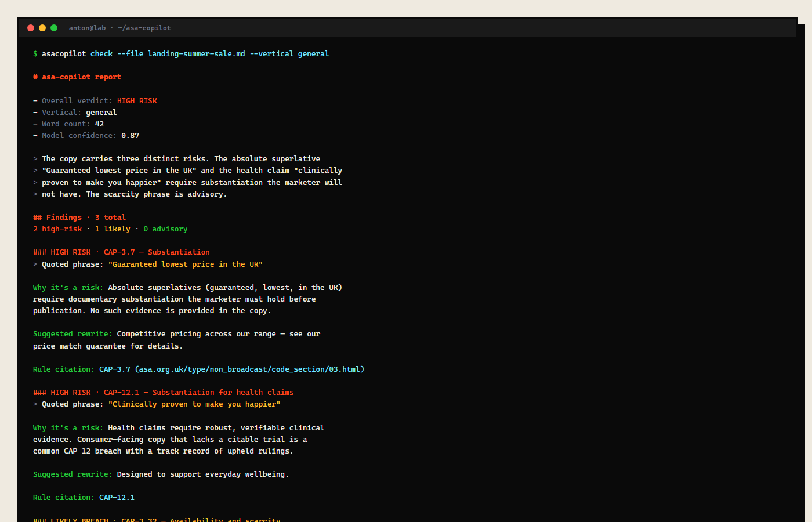Click the CAP-12.1 rule citation text
This screenshot has width=812, height=522.
117,498
